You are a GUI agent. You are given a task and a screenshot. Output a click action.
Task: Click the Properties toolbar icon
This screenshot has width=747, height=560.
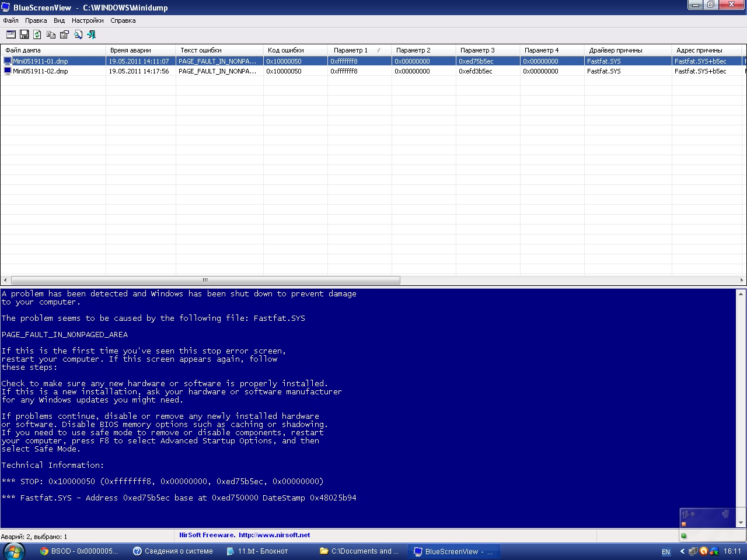(64, 35)
